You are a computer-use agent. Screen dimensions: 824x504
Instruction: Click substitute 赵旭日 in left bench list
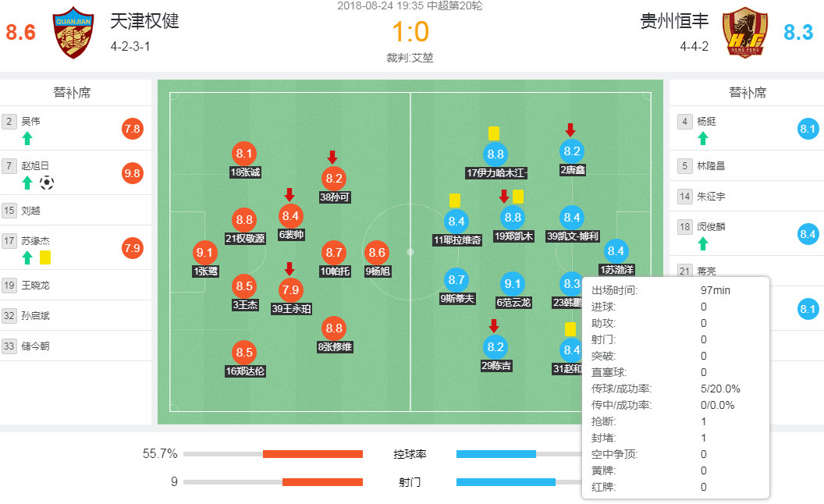tap(36, 165)
